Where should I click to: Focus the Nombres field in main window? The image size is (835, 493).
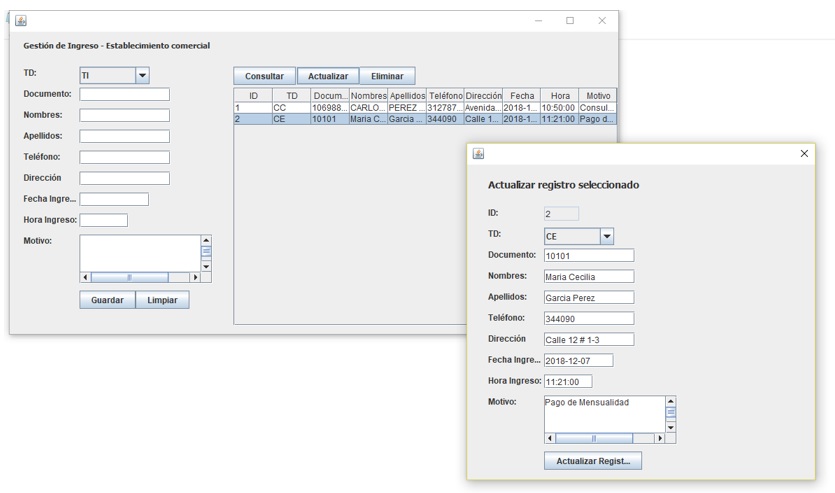[x=125, y=116]
